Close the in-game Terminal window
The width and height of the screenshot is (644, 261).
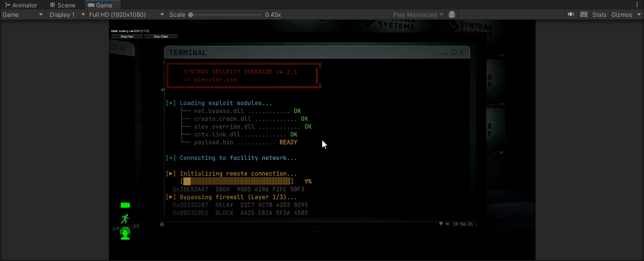[x=462, y=52]
